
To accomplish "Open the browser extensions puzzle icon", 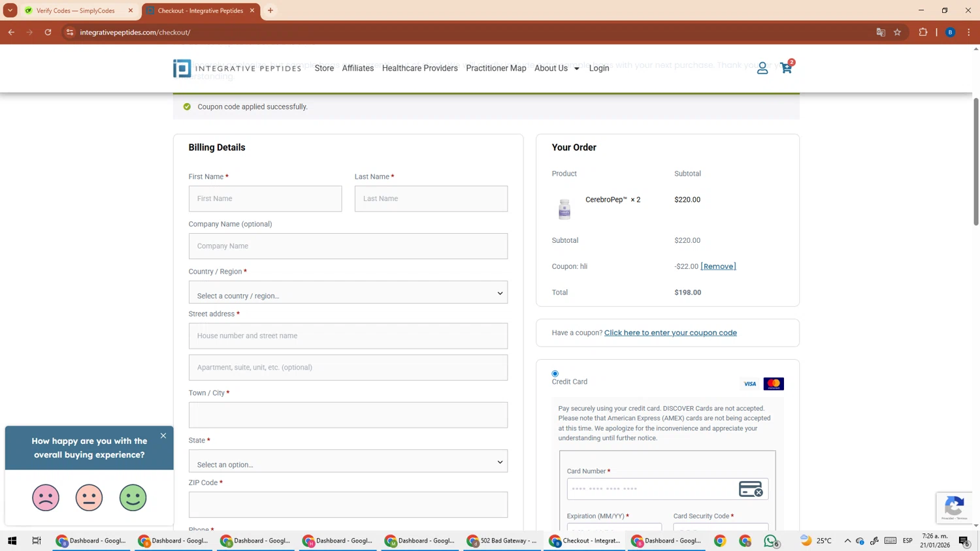I will (x=923, y=32).
